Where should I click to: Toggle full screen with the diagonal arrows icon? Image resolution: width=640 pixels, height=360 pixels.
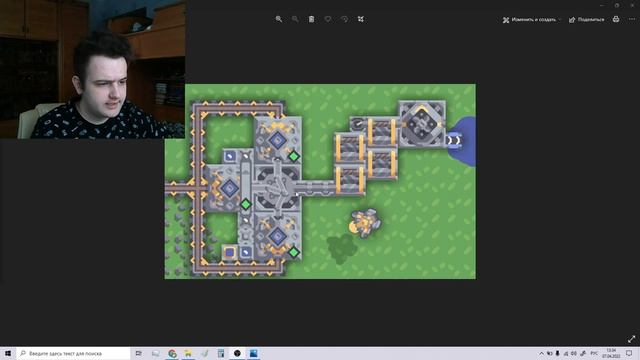coord(631,339)
